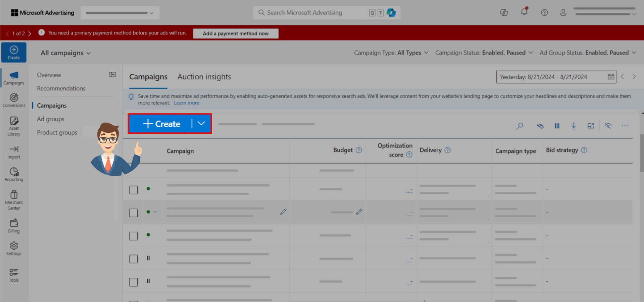Download the campaigns table data
This screenshot has height=302, width=644.
[574, 126]
